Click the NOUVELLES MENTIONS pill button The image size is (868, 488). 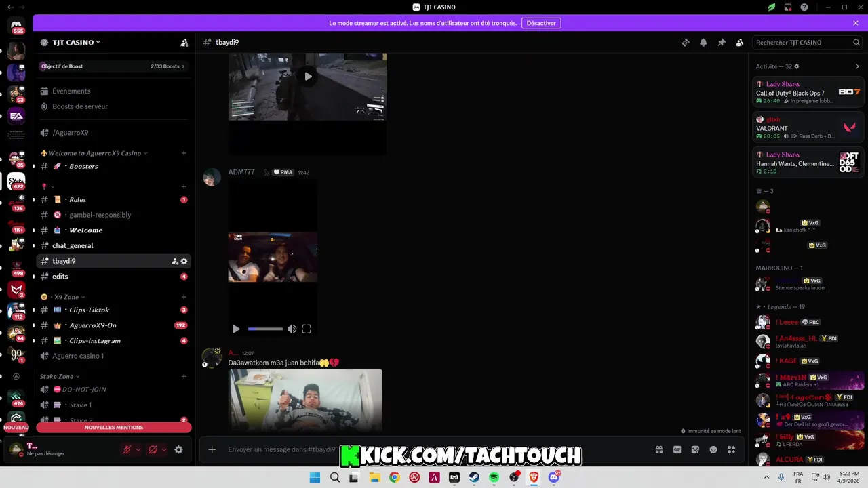(x=114, y=428)
